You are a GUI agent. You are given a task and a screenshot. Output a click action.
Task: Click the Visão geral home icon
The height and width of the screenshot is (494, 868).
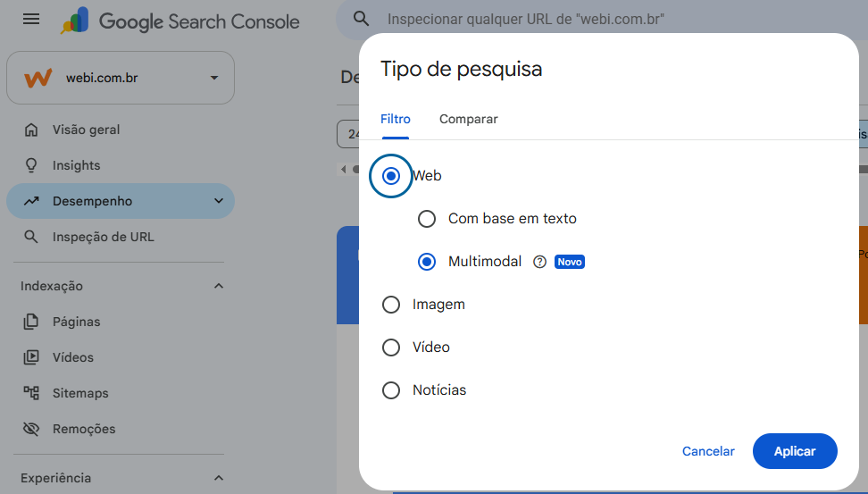[31, 130]
